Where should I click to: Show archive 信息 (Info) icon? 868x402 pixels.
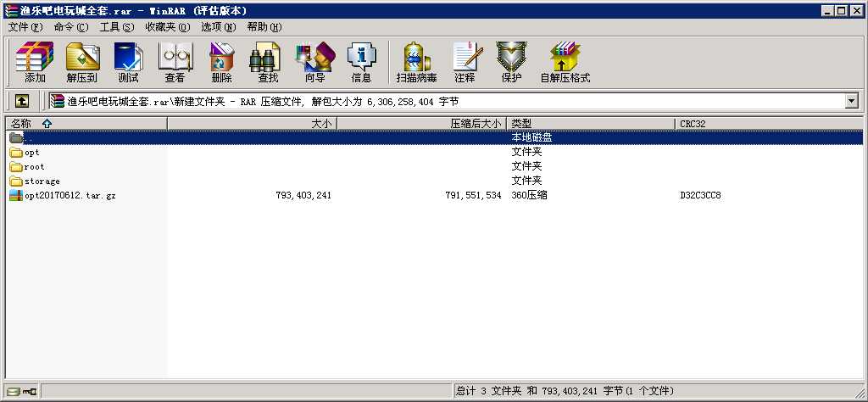(x=361, y=61)
